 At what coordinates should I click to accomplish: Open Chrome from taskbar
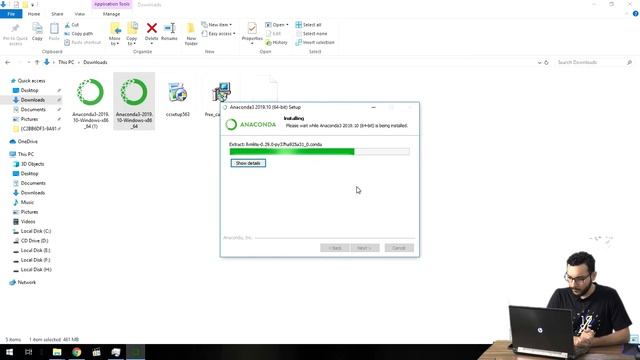pos(76,352)
